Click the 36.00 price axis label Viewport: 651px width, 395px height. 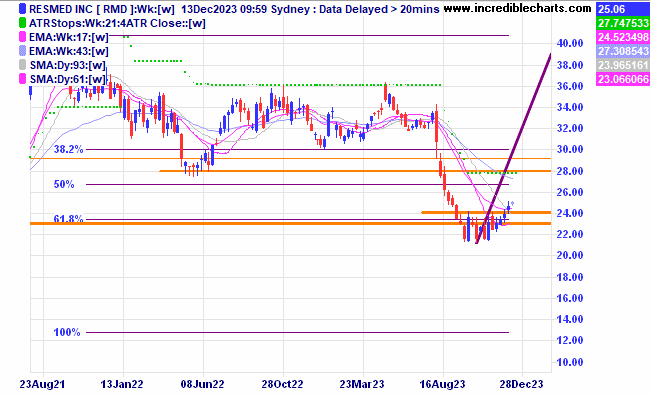(570, 86)
